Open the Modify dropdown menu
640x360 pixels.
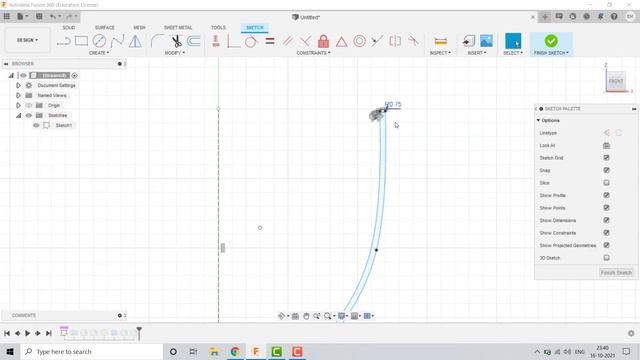175,53
